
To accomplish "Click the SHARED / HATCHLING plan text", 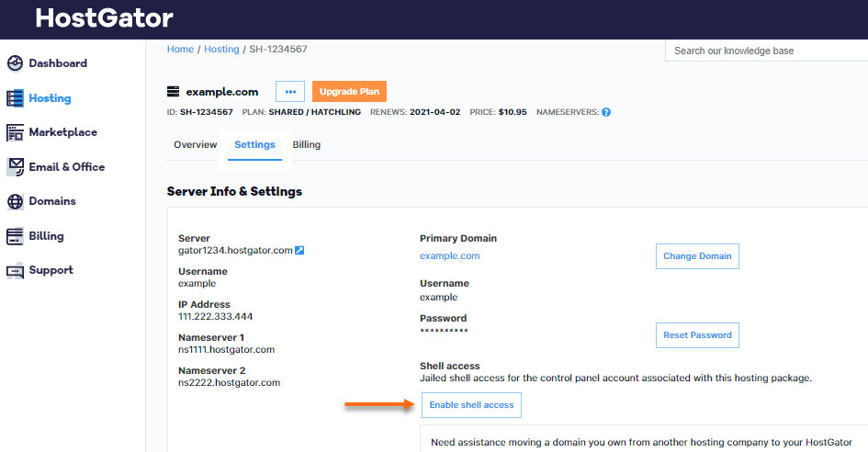I will [x=314, y=112].
